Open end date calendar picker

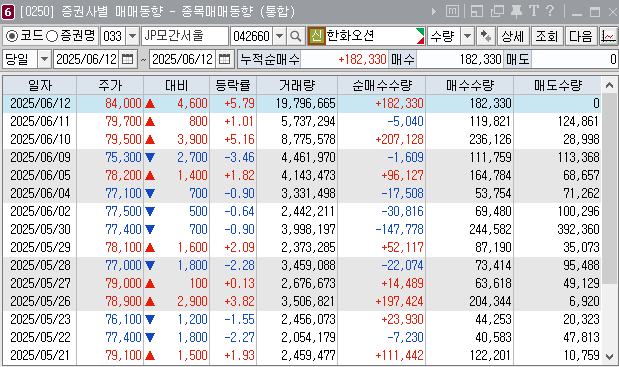224,60
